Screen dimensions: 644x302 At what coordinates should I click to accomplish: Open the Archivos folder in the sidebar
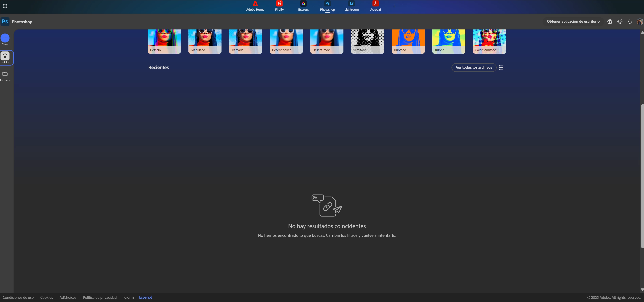[5, 76]
